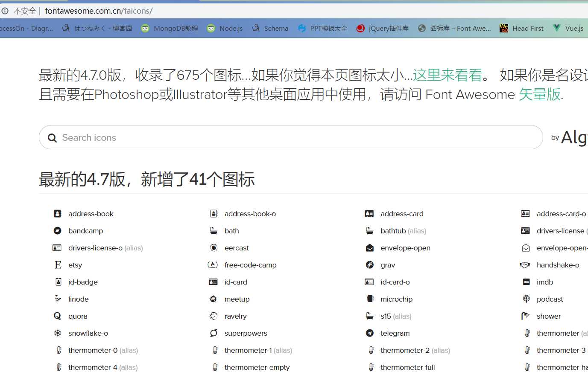Click the meetup icon
This screenshot has width=588, height=372.
(x=214, y=299)
